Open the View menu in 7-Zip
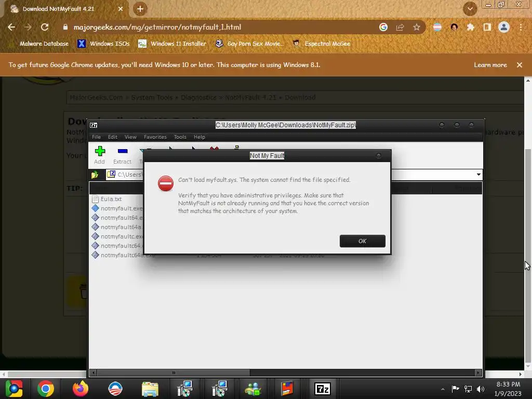This screenshot has width=532, height=399. [x=130, y=137]
